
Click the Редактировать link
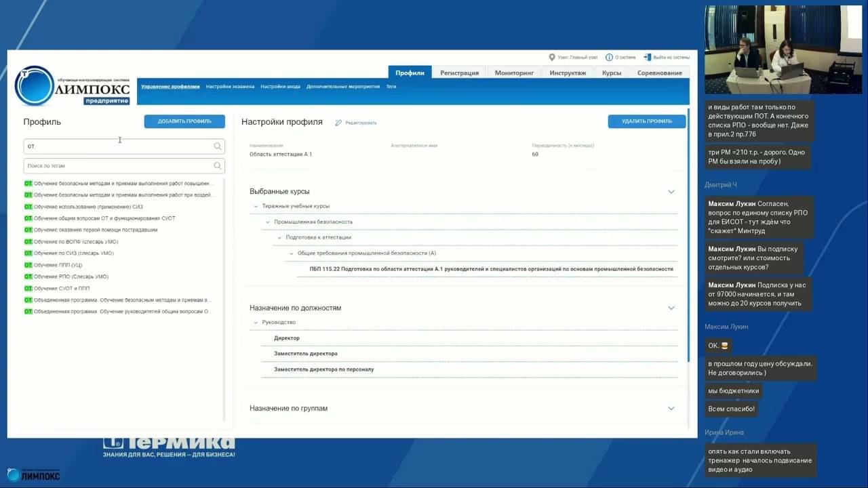coord(361,123)
